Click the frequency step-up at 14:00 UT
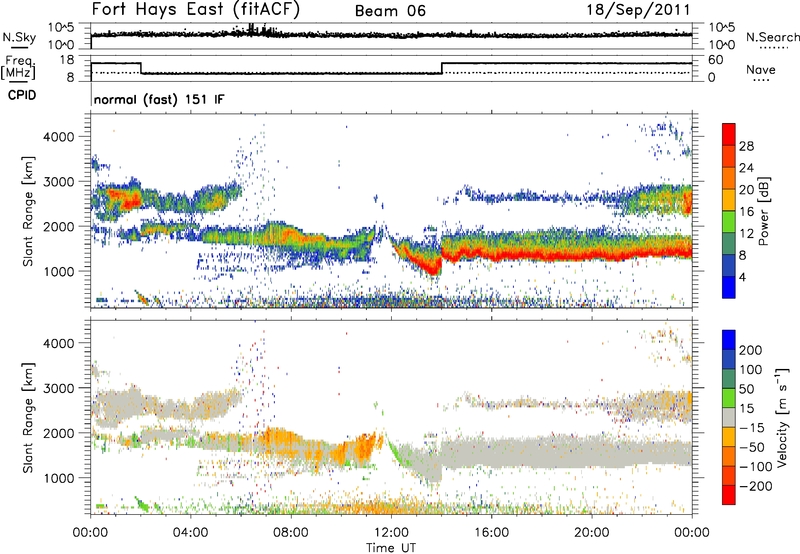Viewport: 800px width, 554px height. tap(442, 68)
